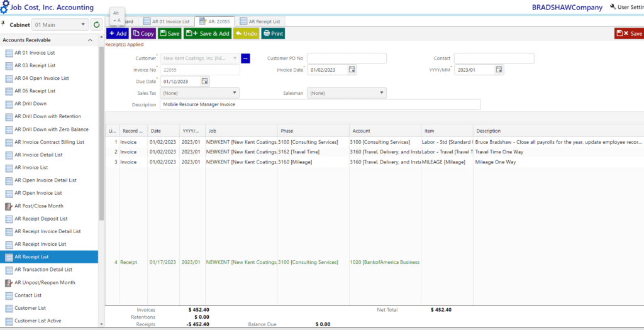This screenshot has width=644, height=330.
Task: Click the Contact input field
Action: 494,58
